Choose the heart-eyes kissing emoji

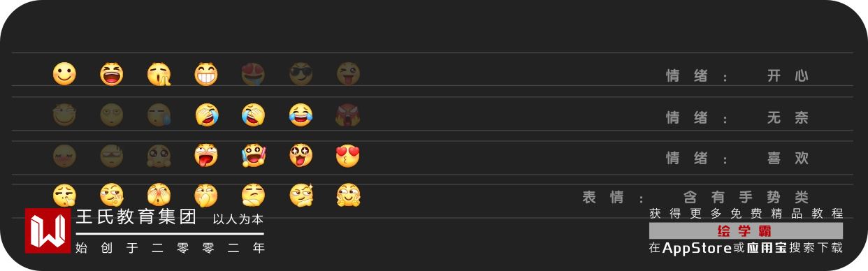coord(348,155)
